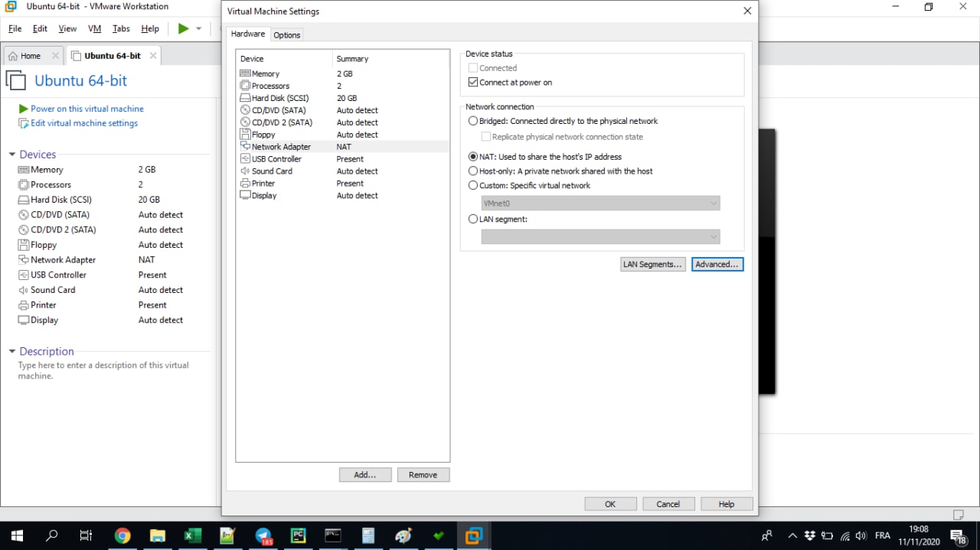Click the green Power On play icon in toolbar
Screen dimensions: 980x550
point(183,28)
